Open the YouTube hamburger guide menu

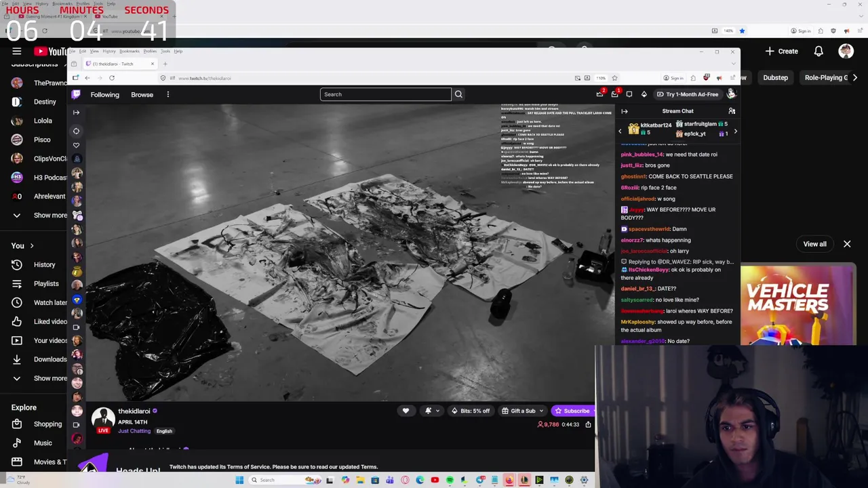click(17, 51)
